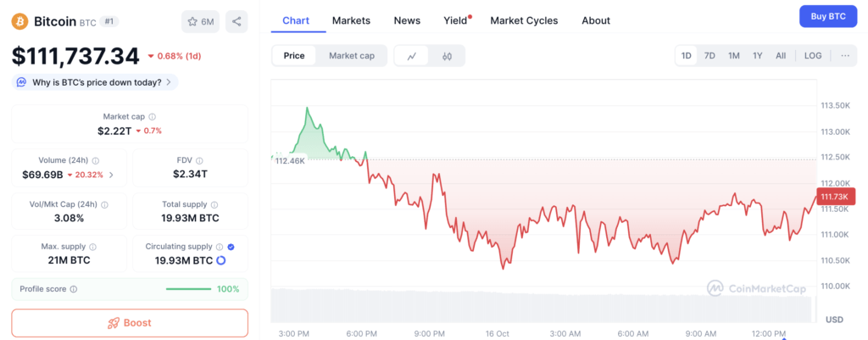Screen dimensions: 868x340
Task: Click the Bitcoin logo icon
Action: click(20, 21)
